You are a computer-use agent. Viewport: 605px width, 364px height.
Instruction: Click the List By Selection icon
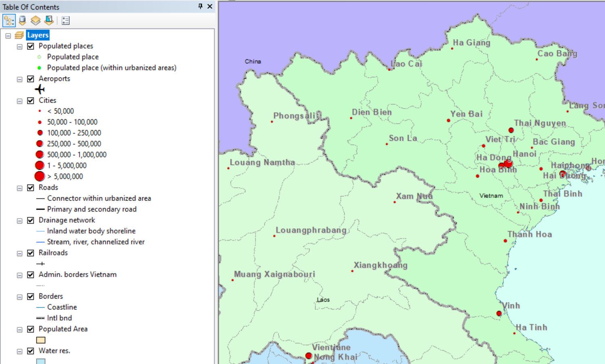(49, 21)
